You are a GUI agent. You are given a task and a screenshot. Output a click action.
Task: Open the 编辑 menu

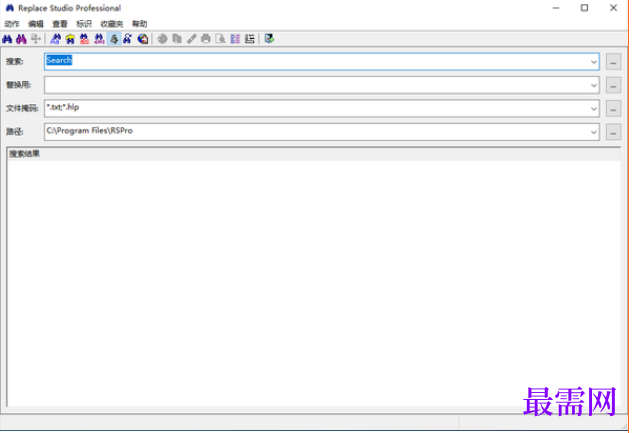(x=36, y=24)
